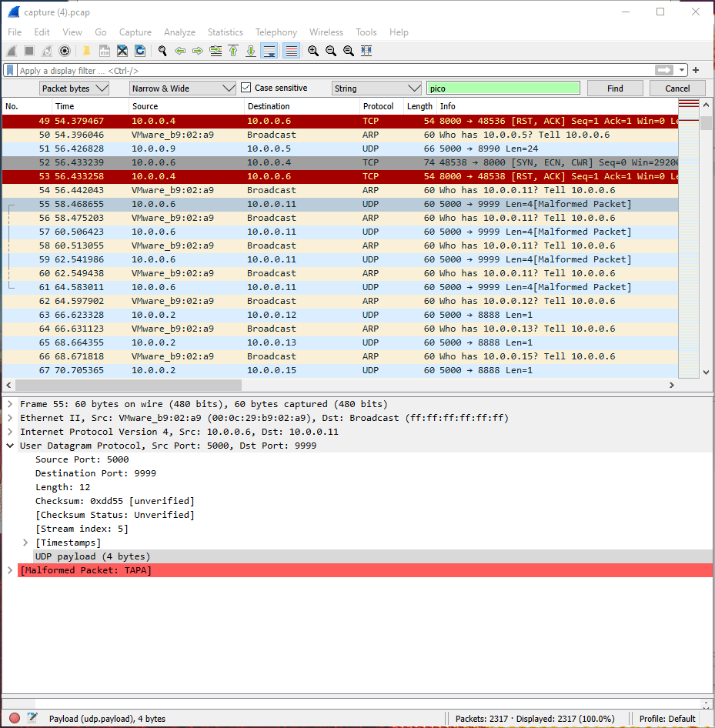Open the Narrow & Wide dropdown
Viewport: 715px width, 728px height.
[182, 88]
